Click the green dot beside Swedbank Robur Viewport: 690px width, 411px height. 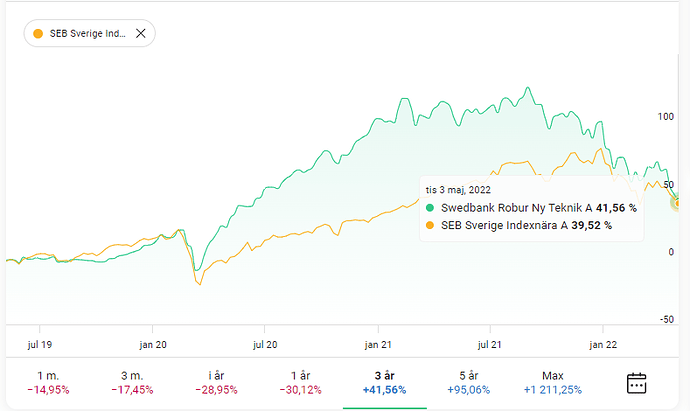[430, 208]
